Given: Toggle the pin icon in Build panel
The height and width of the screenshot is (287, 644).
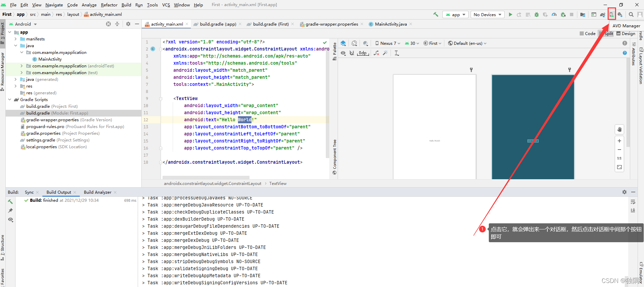Looking at the screenshot, I should pyautogui.click(x=11, y=211).
